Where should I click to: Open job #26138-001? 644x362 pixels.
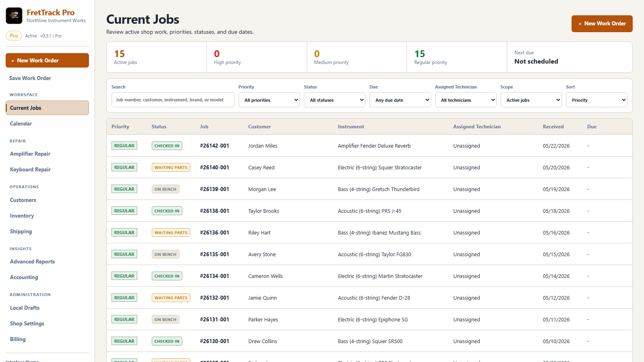[x=215, y=211]
